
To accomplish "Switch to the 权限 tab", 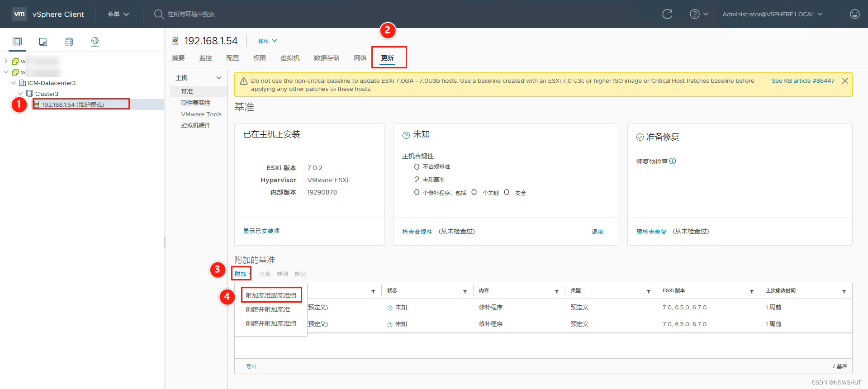I will pos(260,58).
